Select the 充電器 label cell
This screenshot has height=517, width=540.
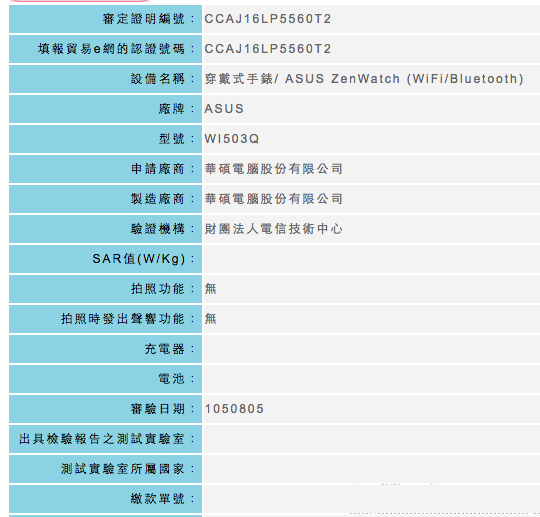[105, 349]
